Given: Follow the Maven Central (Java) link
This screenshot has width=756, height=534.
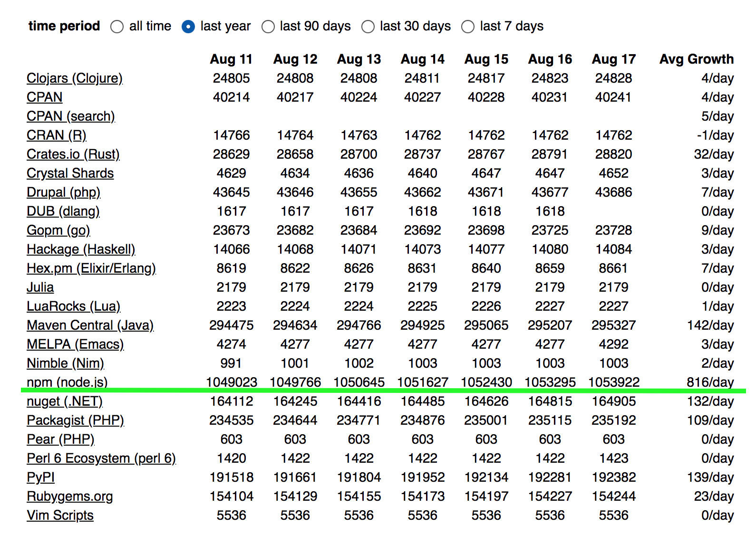Looking at the screenshot, I should (90, 325).
